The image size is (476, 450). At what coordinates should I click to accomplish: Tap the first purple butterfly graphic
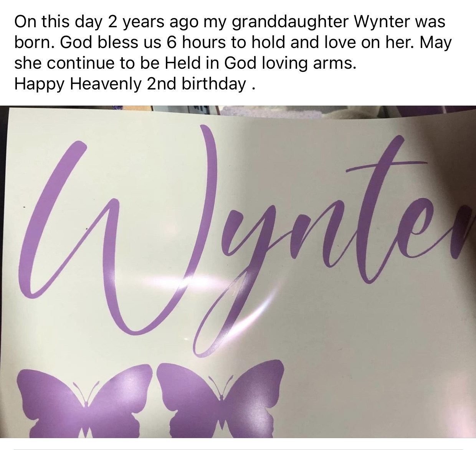point(85,400)
